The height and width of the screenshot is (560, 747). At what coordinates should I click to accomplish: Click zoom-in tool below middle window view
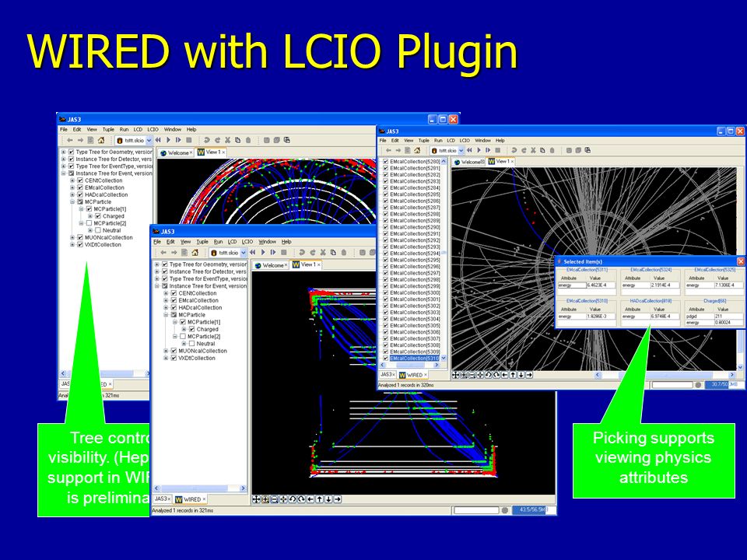265,499
